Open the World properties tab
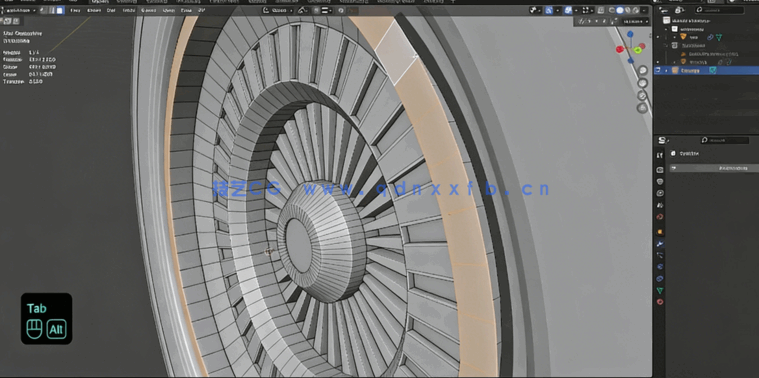The image size is (759, 378). [659, 216]
